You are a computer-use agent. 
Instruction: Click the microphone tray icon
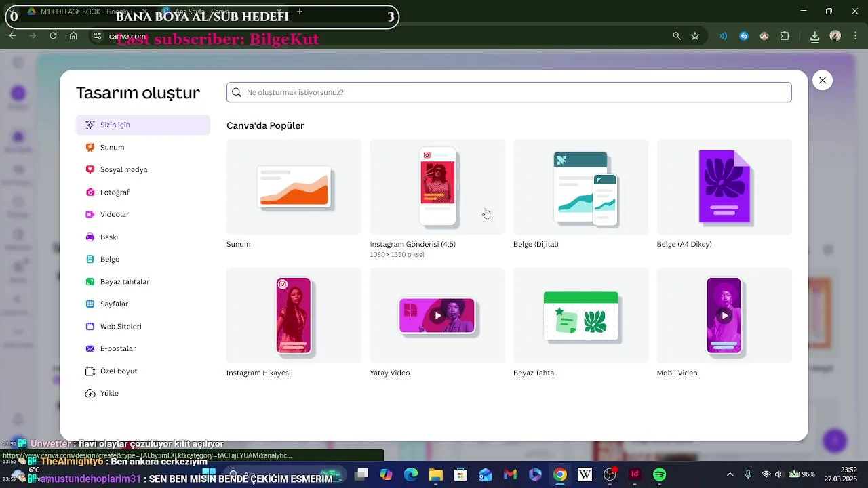point(748,474)
